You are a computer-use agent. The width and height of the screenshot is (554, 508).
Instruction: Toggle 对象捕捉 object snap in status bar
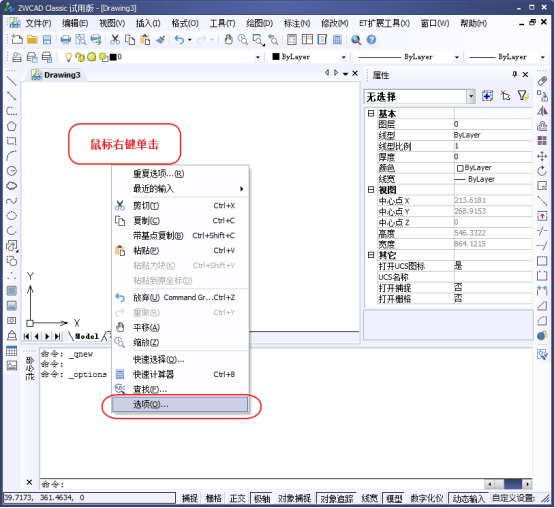coord(294,498)
